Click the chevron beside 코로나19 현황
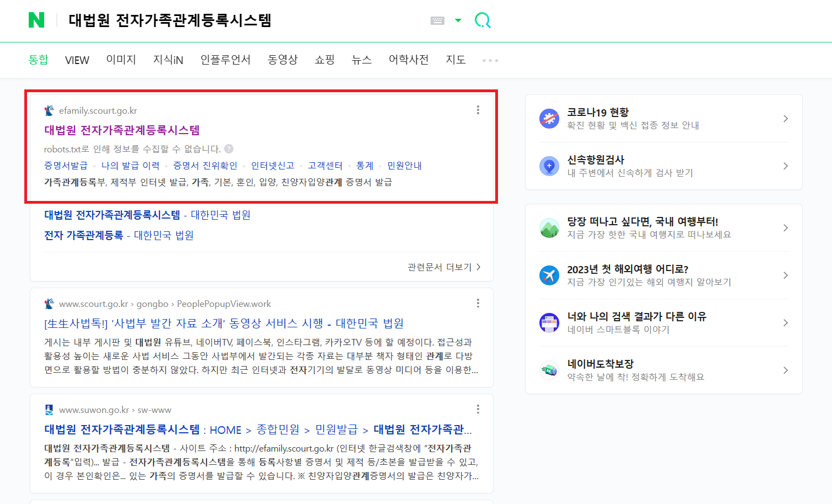The image size is (832, 504). pos(786,119)
